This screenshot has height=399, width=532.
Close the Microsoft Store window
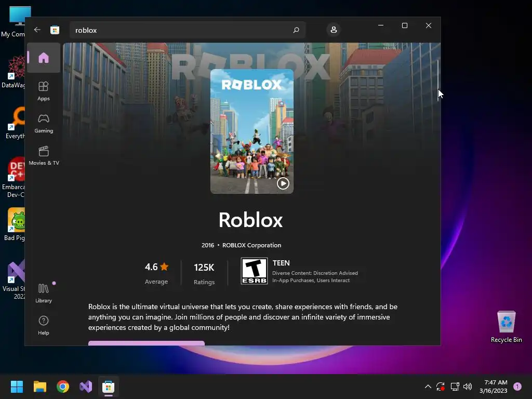pyautogui.click(x=429, y=25)
